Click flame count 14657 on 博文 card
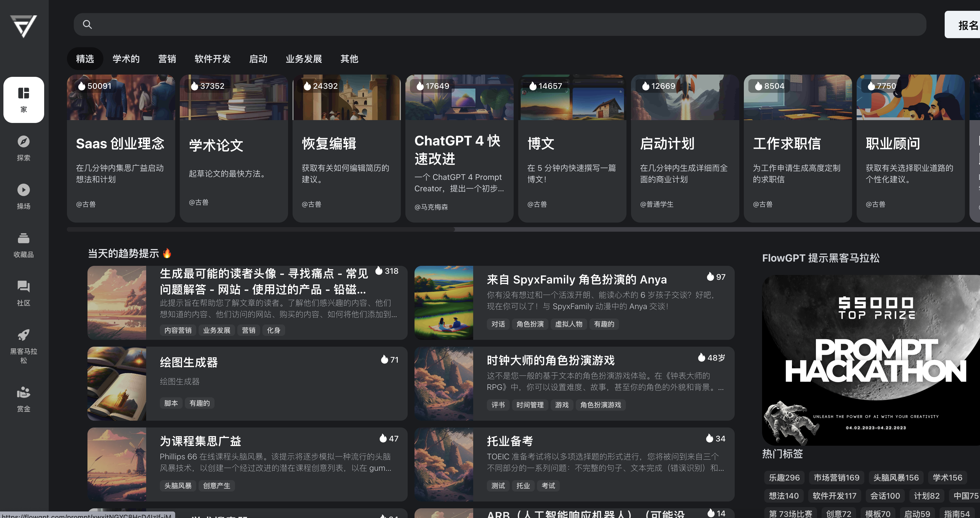Screen dimensions: 980x518 [546, 86]
